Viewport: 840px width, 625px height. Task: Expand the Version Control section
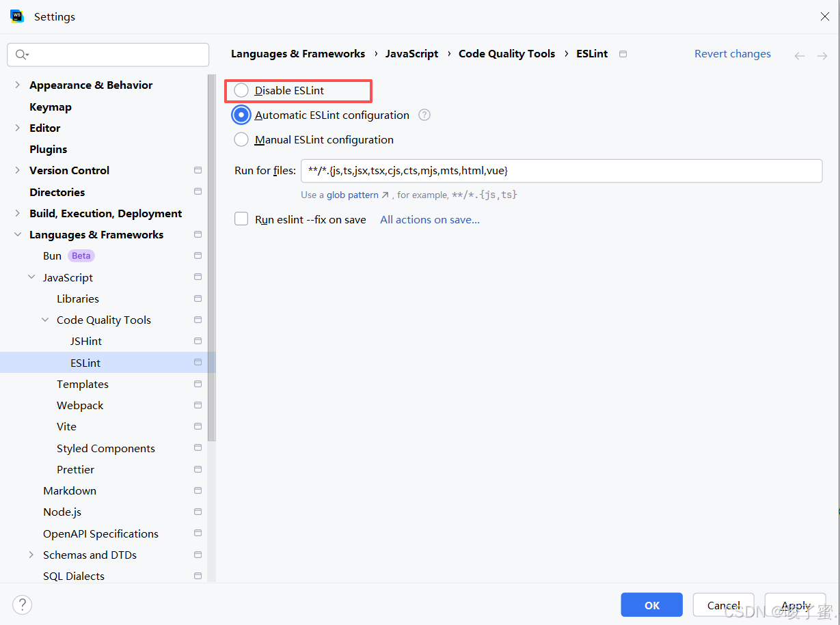[x=18, y=170]
